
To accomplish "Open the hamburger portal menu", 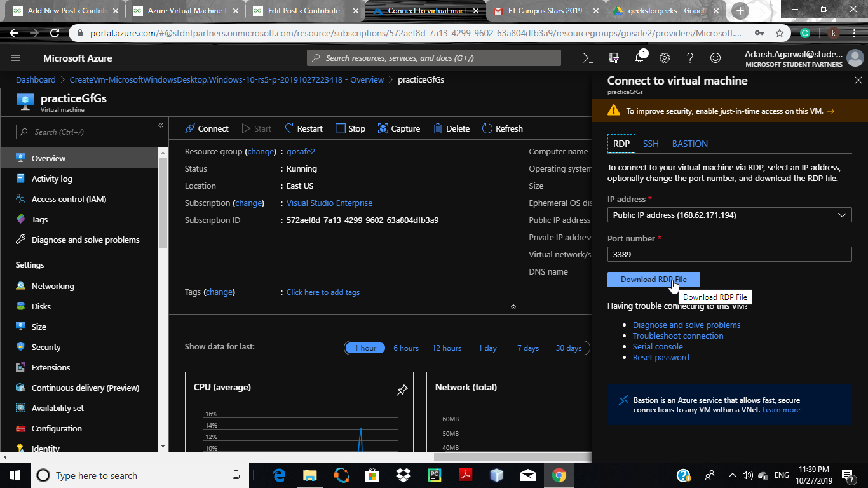I will 15,58.
